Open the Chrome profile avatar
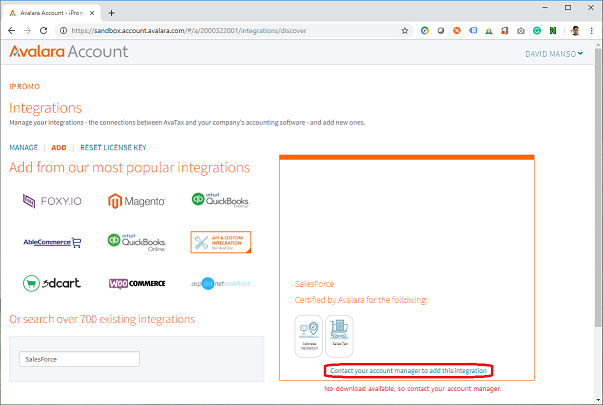 tap(575, 31)
